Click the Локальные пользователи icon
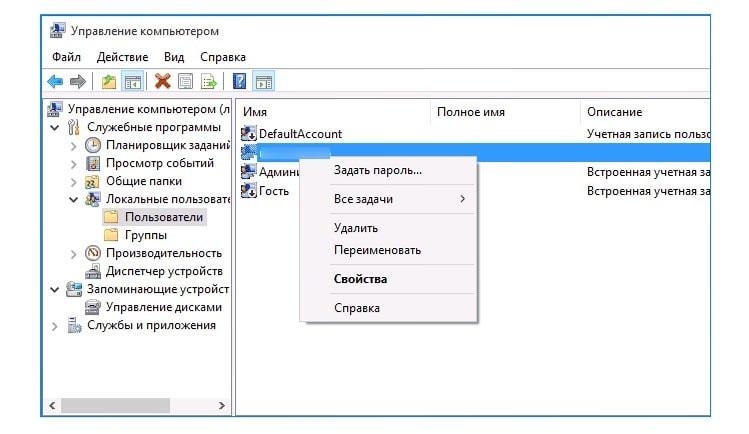Viewport: 749px width, 434px height. click(x=93, y=199)
